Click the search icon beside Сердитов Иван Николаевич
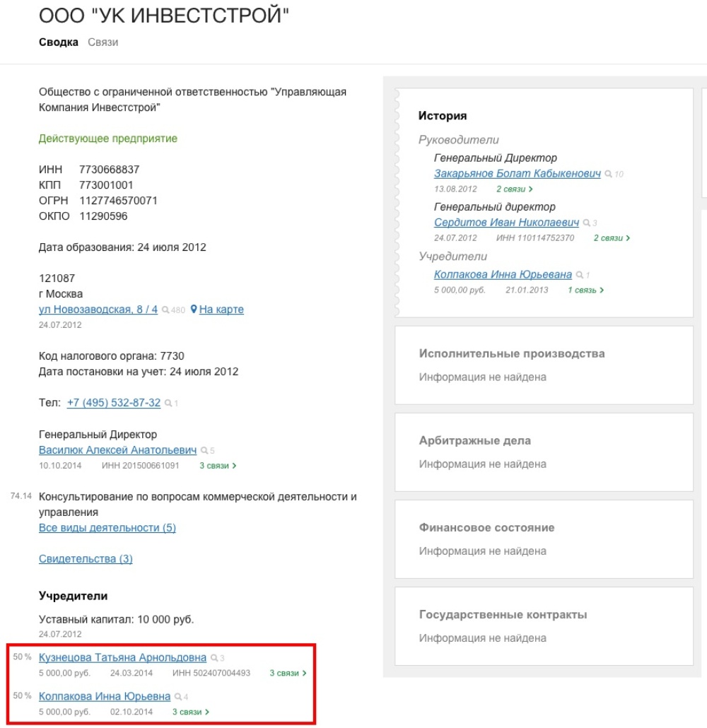 pos(586,223)
